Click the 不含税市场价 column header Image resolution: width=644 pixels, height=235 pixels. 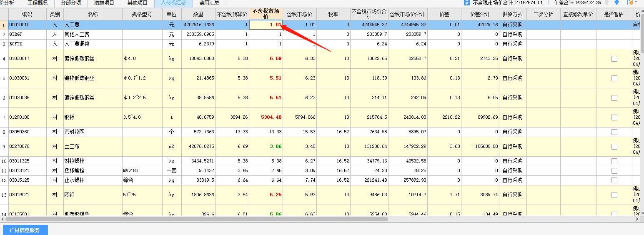pos(266,14)
